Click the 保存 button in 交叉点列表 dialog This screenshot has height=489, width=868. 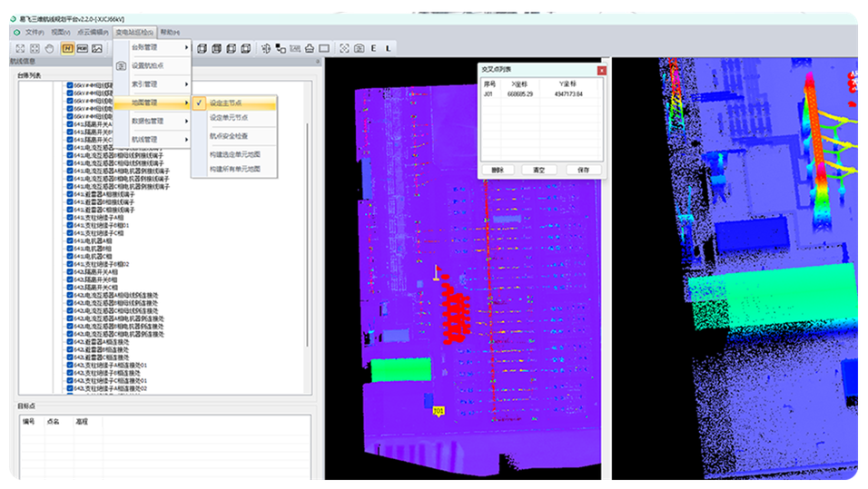tap(582, 170)
